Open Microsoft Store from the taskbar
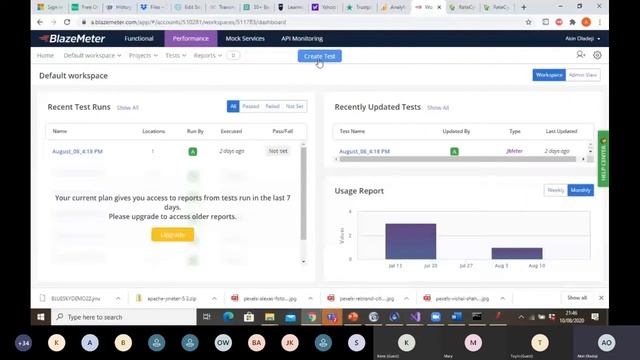The image size is (640, 360). (x=249, y=317)
